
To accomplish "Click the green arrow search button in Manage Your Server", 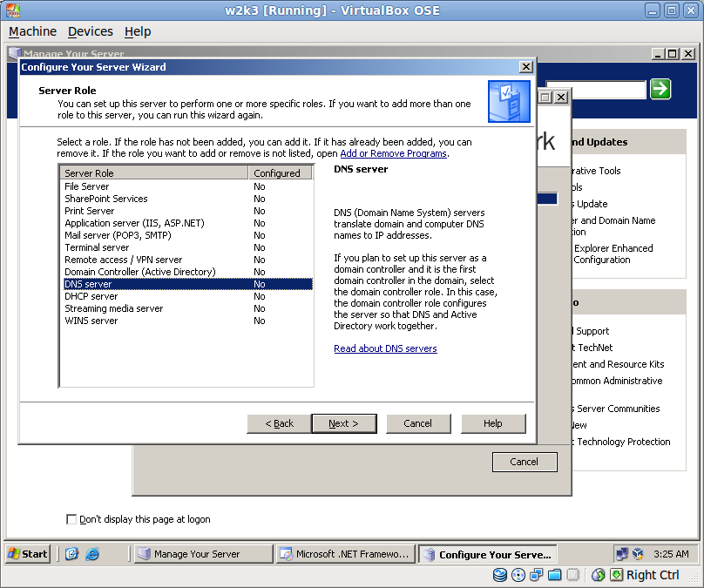I will click(660, 89).
